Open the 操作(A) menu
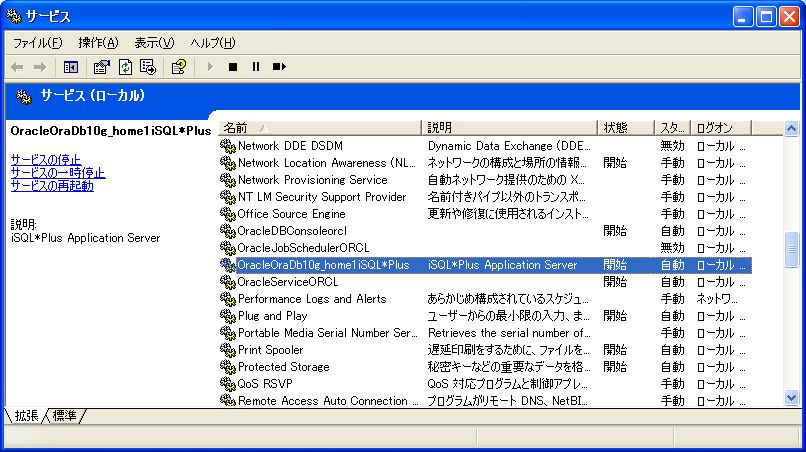Viewport: 806px width, 452px height. tap(98, 43)
